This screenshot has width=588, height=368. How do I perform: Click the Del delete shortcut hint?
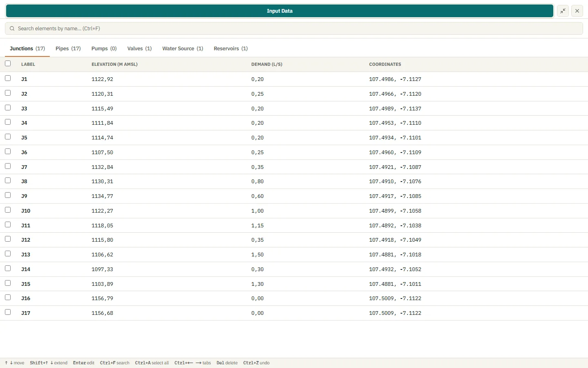tap(227, 363)
